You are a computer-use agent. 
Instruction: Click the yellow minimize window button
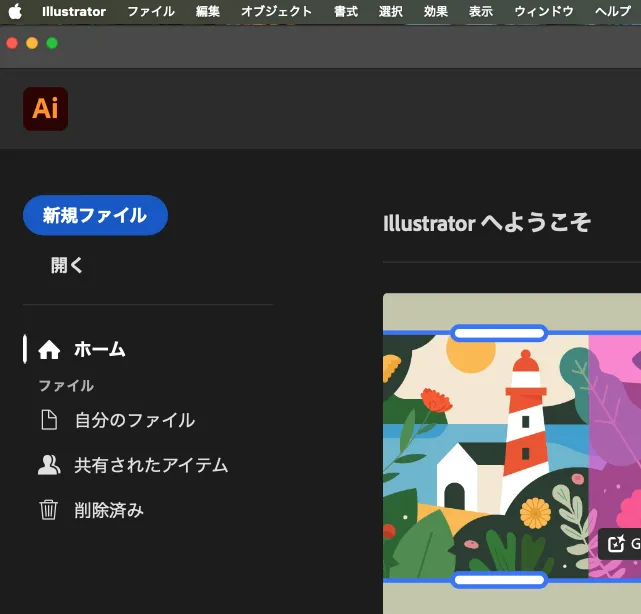point(32,43)
